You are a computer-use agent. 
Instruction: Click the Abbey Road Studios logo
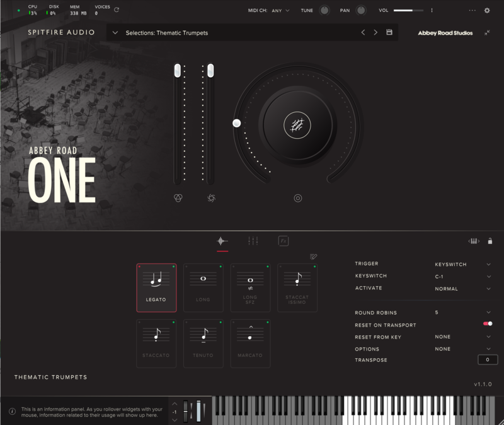pyautogui.click(x=445, y=33)
